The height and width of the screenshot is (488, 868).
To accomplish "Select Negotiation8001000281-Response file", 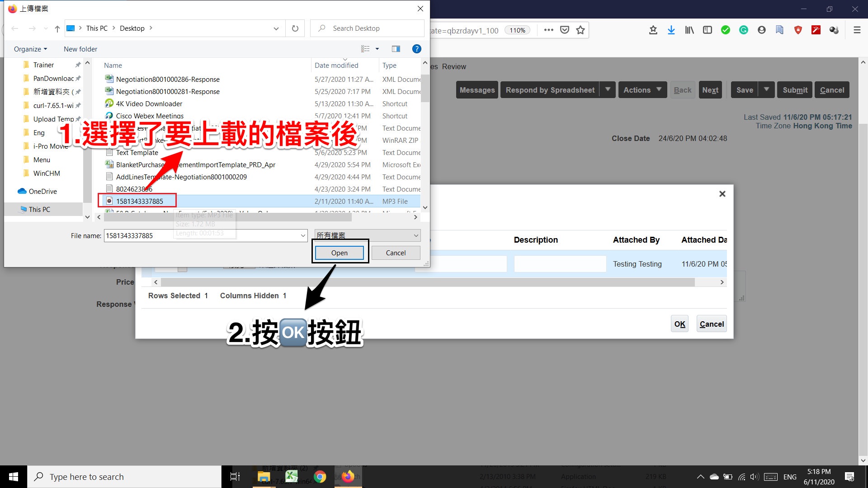I will point(168,91).
